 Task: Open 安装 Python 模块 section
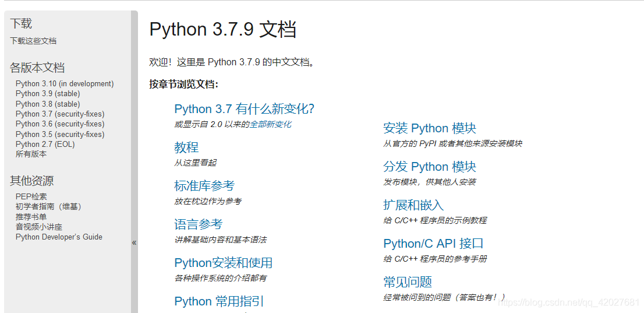[x=430, y=128]
